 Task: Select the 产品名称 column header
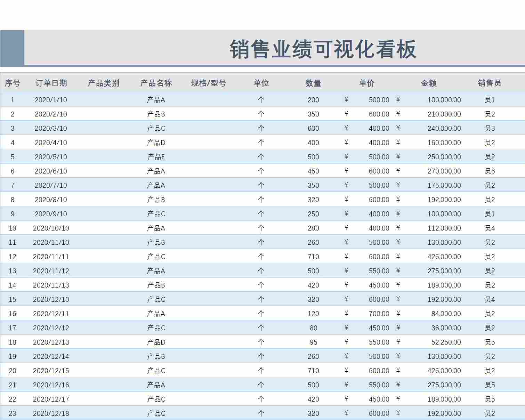(156, 83)
